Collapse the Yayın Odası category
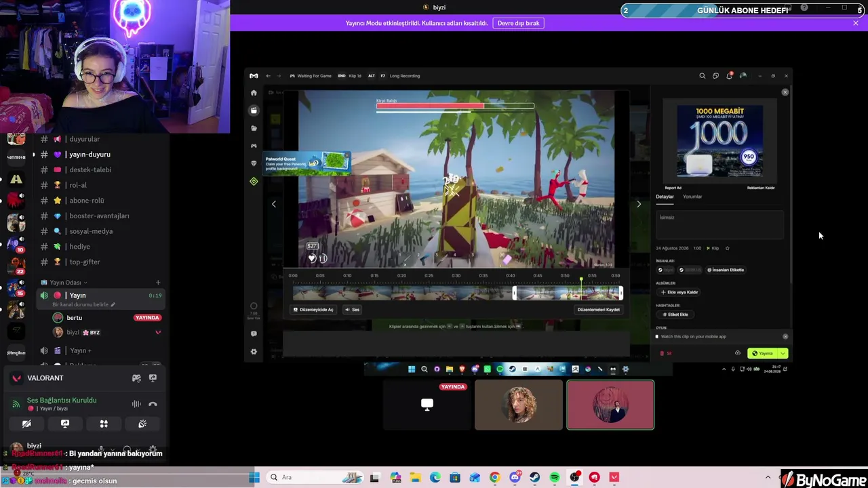 (x=64, y=283)
